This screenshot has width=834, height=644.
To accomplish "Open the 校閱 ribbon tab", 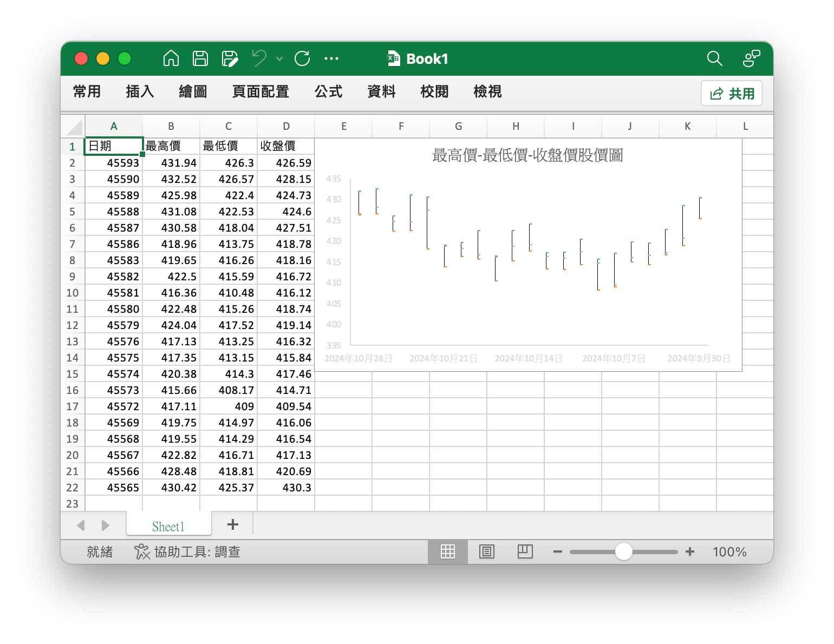I will point(434,91).
